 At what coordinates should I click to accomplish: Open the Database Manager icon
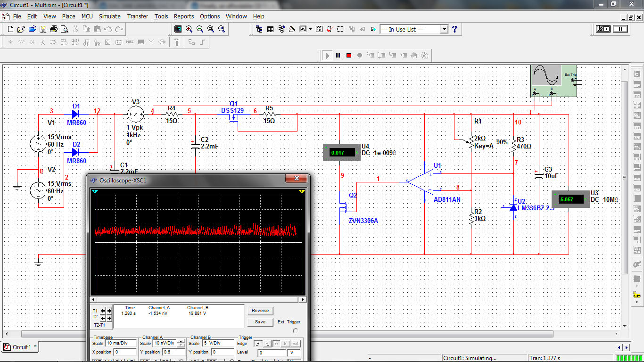[x=281, y=29]
